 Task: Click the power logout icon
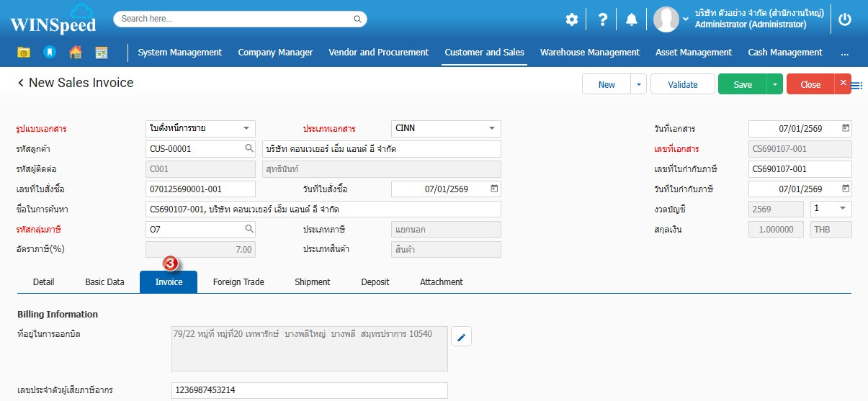point(845,19)
